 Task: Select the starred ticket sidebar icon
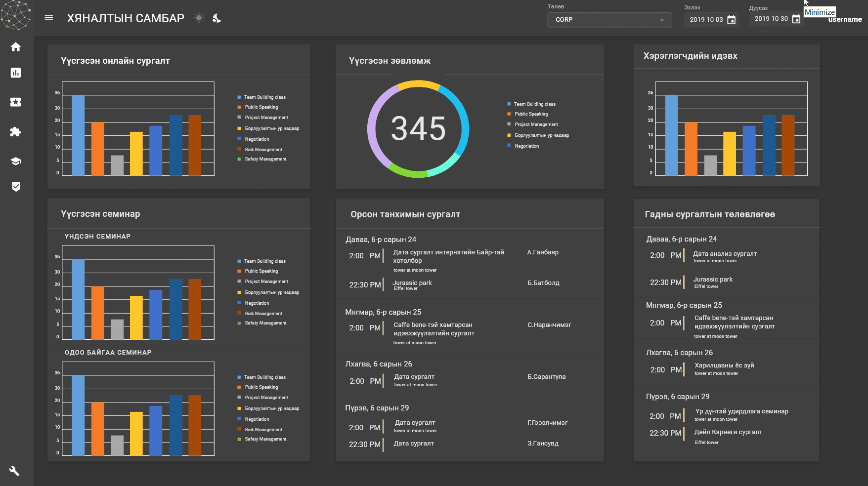click(16, 102)
